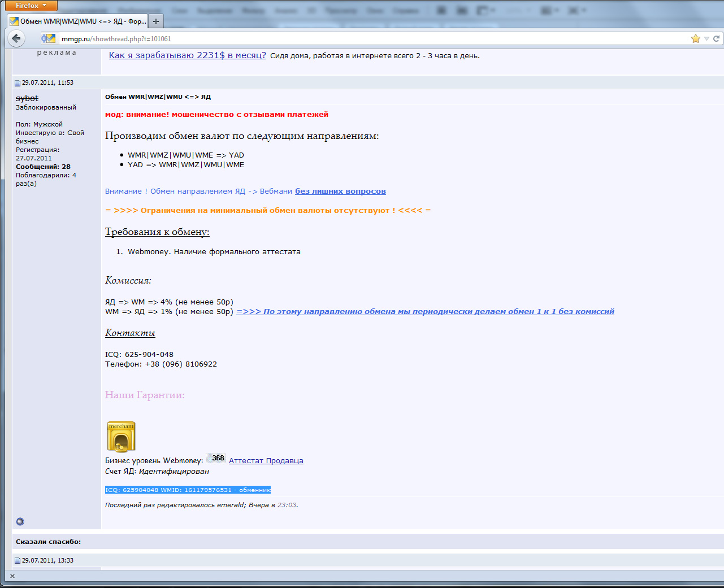Image resolution: width=724 pixels, height=588 pixels.
Task: Click the 'Поблагодарили: 4 раз(а)' line
Action: coord(46,180)
